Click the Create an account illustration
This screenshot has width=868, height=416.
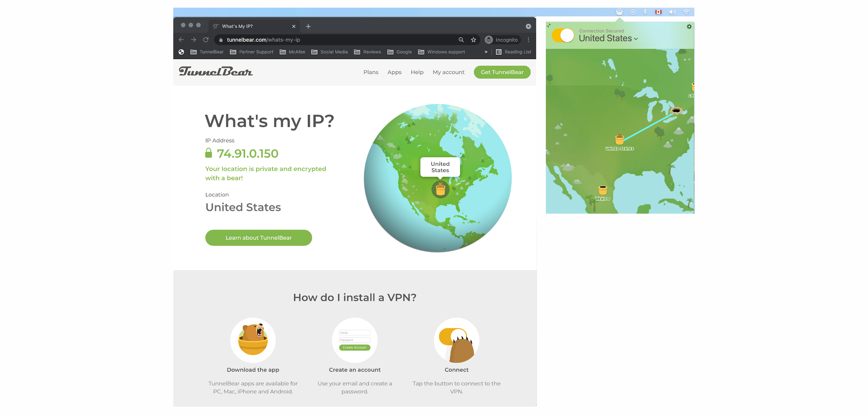point(355,340)
